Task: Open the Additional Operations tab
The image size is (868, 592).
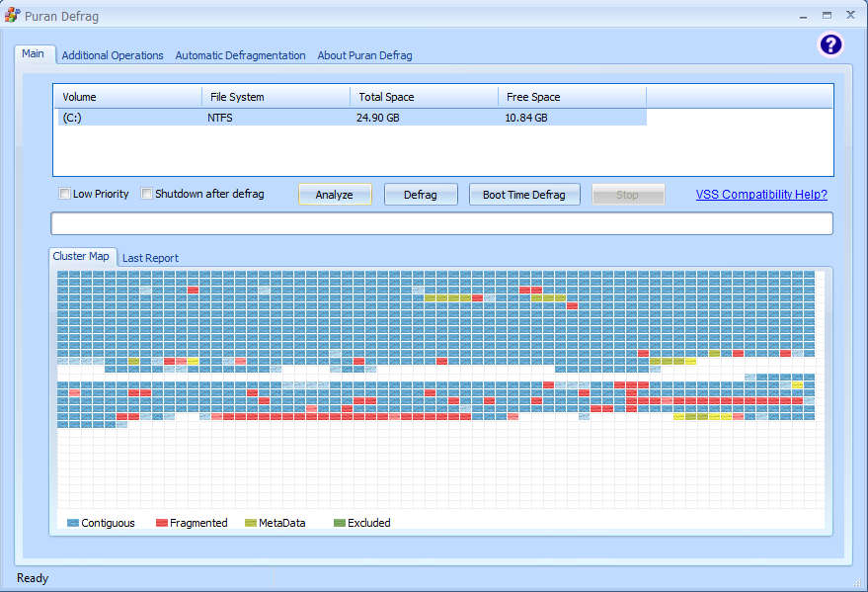Action: point(113,55)
